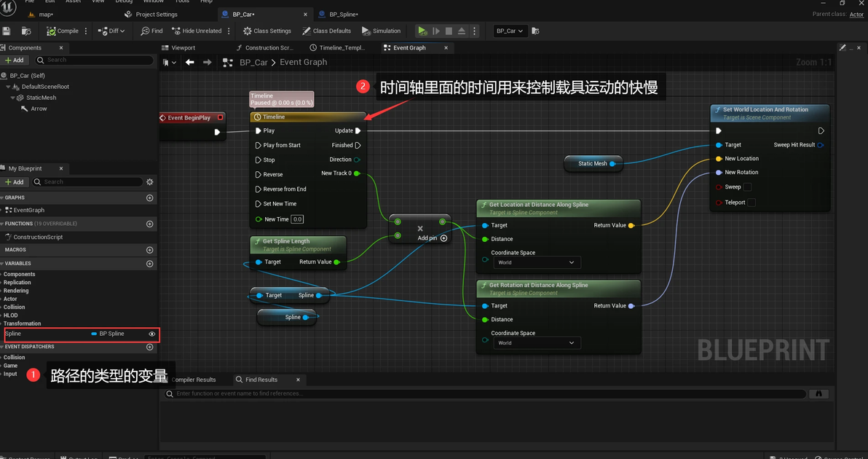Click the green New Track 0 output pin
The width and height of the screenshot is (868, 459).
pyautogui.click(x=357, y=173)
